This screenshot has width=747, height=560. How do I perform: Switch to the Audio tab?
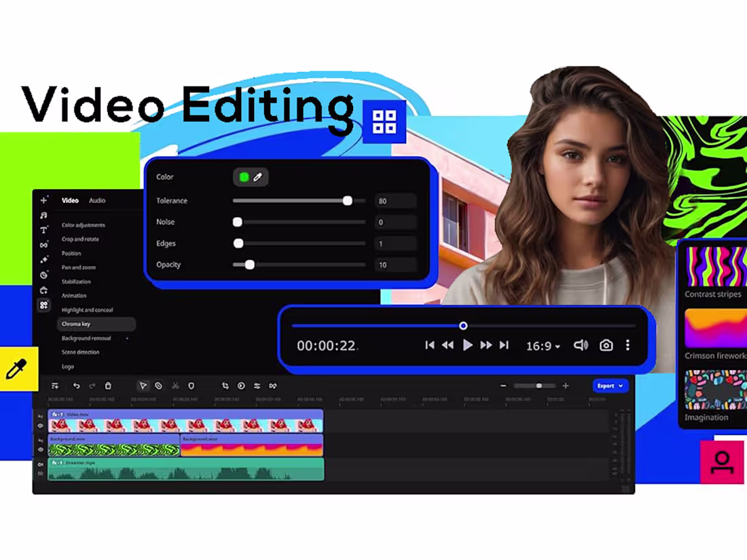pyautogui.click(x=97, y=200)
